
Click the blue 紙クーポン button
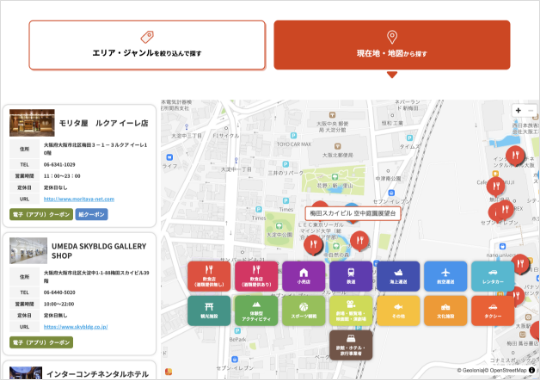pyautogui.click(x=92, y=214)
